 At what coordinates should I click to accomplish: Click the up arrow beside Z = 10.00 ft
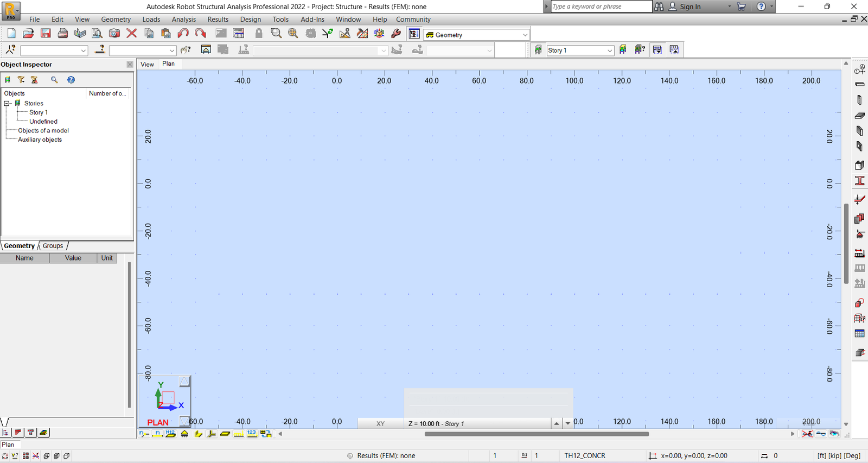(557, 423)
